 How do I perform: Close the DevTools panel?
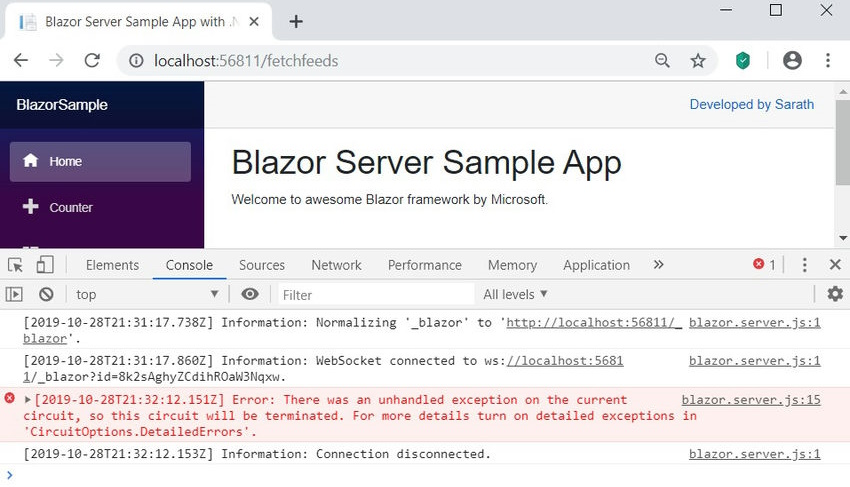pyautogui.click(x=835, y=265)
